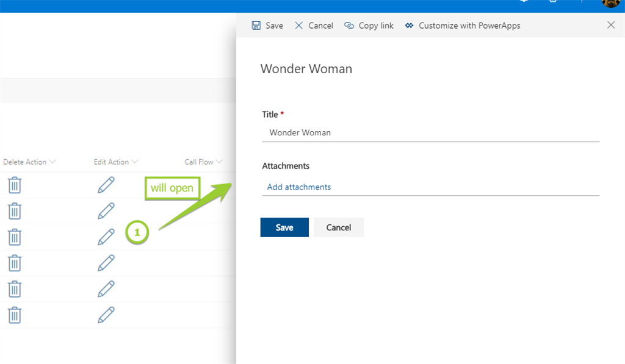Viewport: 625px width, 364px height.
Task: Delete the third list item using trash icon
Action: [15, 237]
